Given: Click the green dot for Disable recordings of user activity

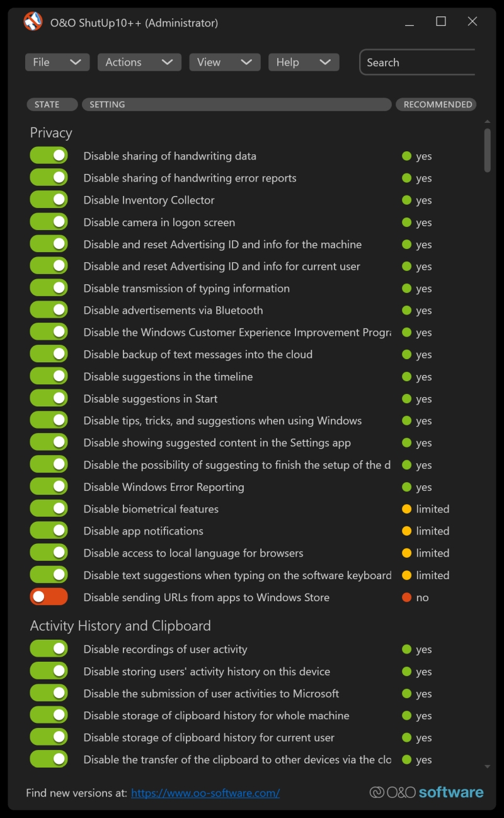Looking at the screenshot, I should [x=407, y=649].
